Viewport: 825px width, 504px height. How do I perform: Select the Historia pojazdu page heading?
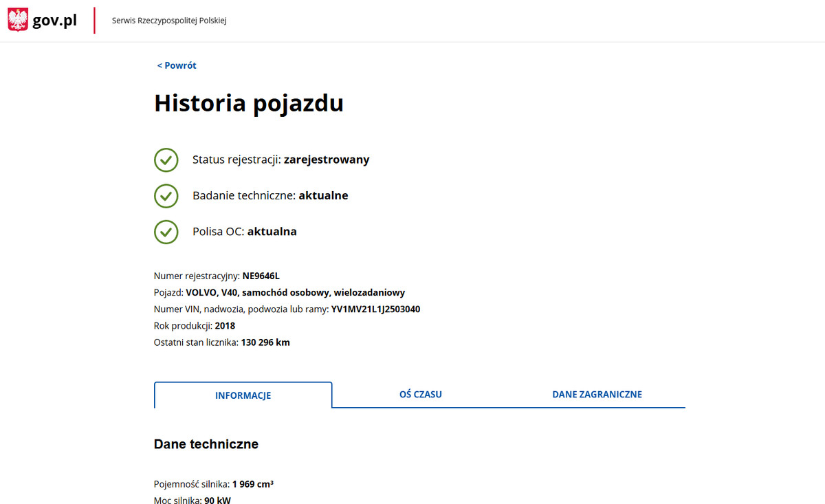click(248, 103)
